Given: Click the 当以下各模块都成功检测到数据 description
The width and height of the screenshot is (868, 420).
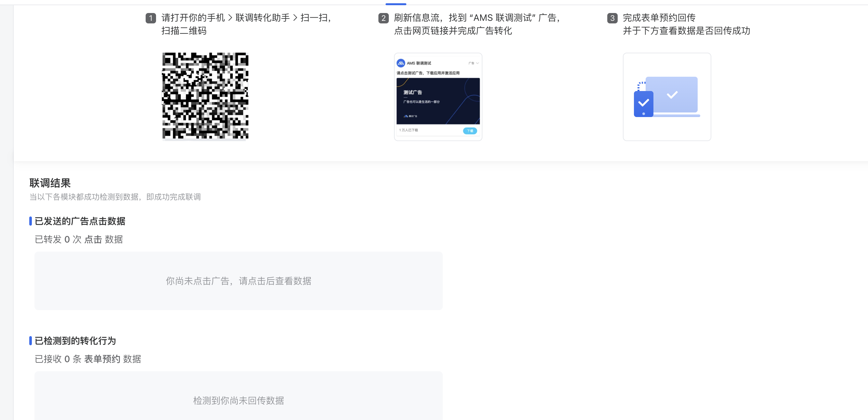Looking at the screenshot, I should coord(115,197).
